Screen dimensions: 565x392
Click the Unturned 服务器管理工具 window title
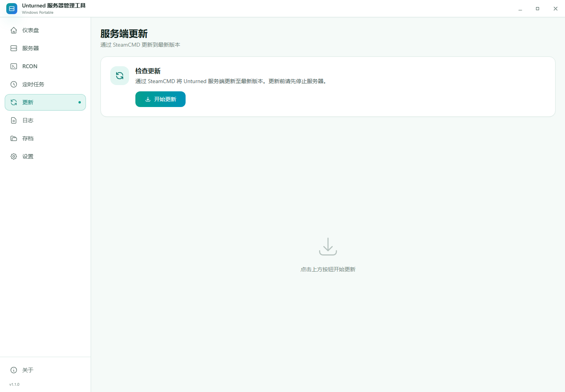54,5
